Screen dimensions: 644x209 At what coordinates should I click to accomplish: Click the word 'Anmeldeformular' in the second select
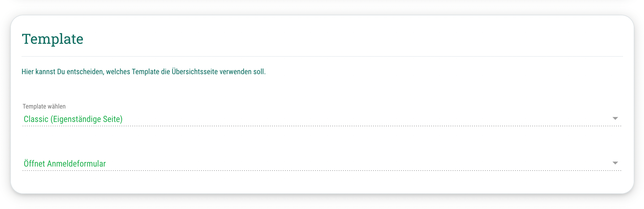pyautogui.click(x=76, y=164)
